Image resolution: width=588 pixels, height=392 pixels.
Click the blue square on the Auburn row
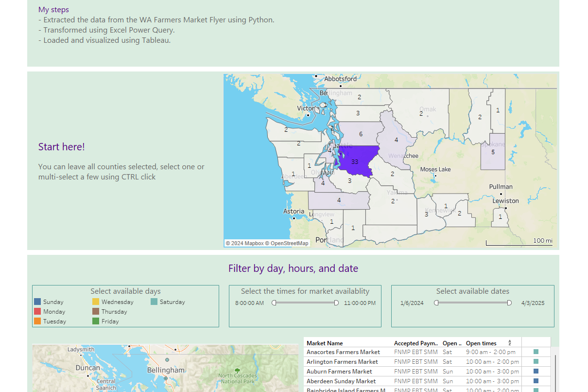pyautogui.click(x=536, y=372)
